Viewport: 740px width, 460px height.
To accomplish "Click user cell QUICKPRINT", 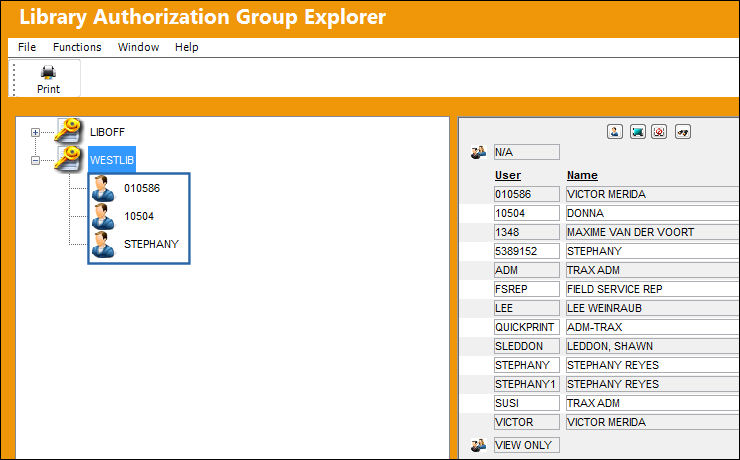I will pos(527,327).
